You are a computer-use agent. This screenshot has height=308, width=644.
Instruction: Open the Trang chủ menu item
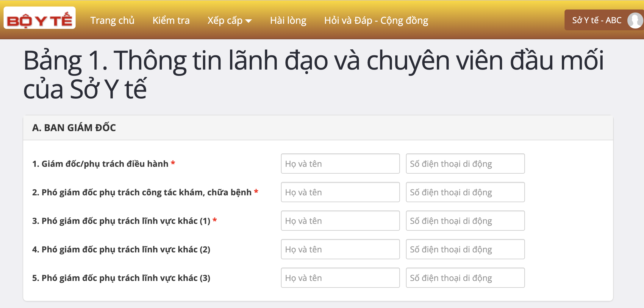coord(112,20)
